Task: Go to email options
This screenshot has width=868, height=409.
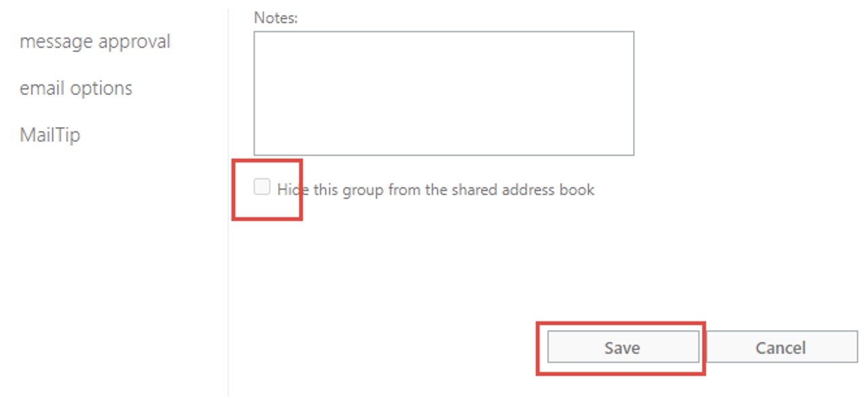Action: [76, 88]
